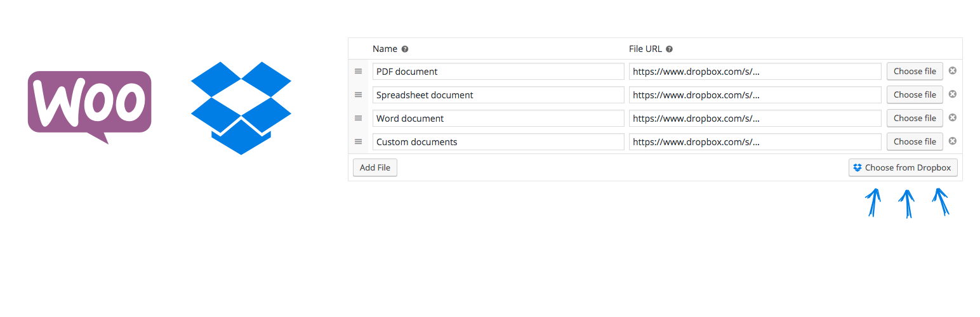Click help icon next to File URL header
980x317 pixels.
coord(669,49)
